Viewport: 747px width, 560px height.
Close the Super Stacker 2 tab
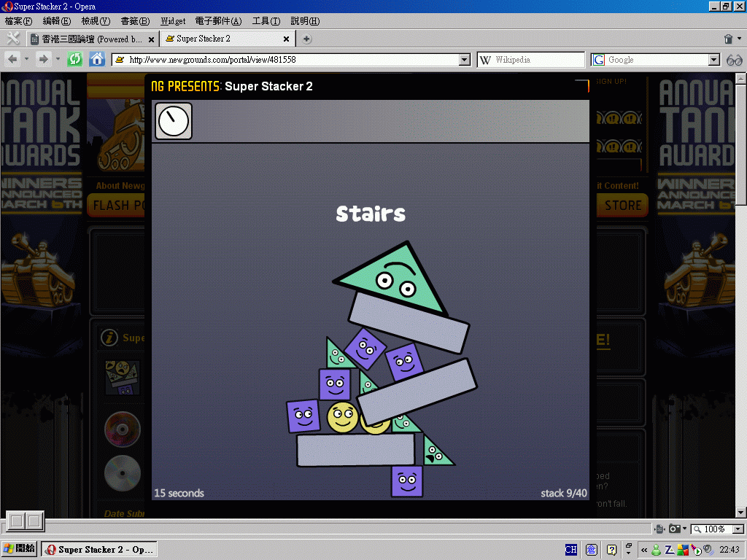click(286, 39)
